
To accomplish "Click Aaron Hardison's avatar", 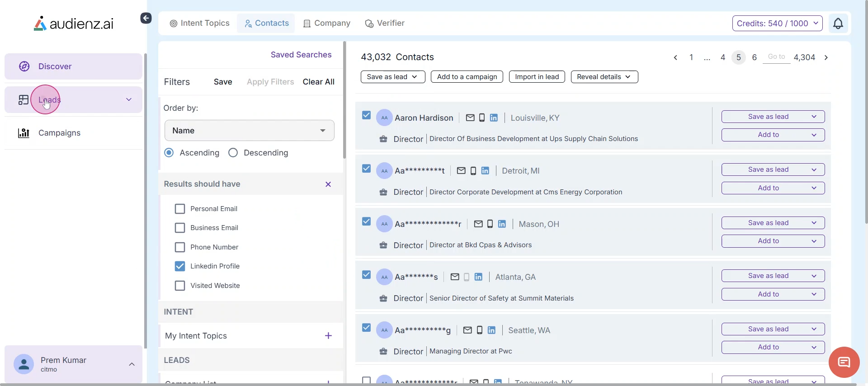I will point(384,118).
